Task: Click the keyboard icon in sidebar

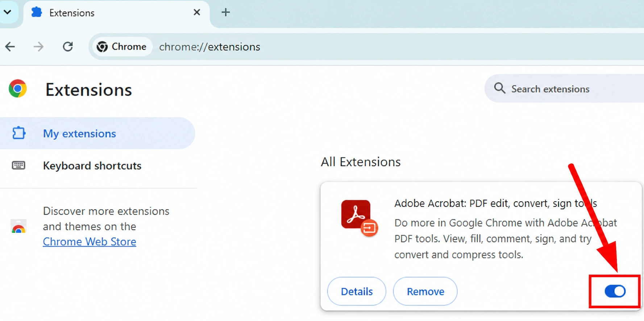Action: tap(18, 165)
